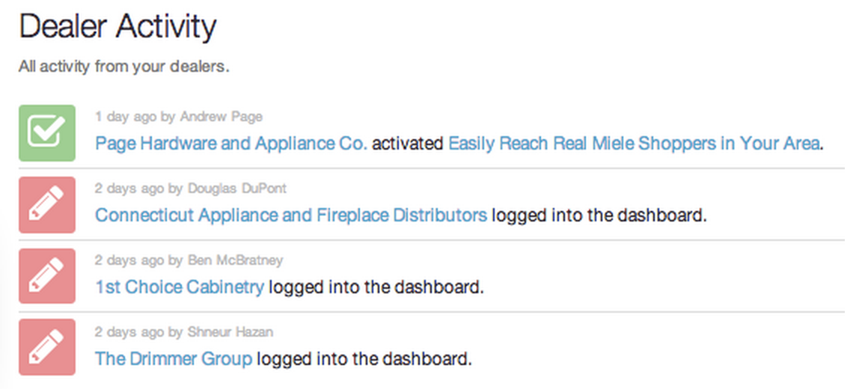Click the Dealer Activity heading

[x=117, y=27]
